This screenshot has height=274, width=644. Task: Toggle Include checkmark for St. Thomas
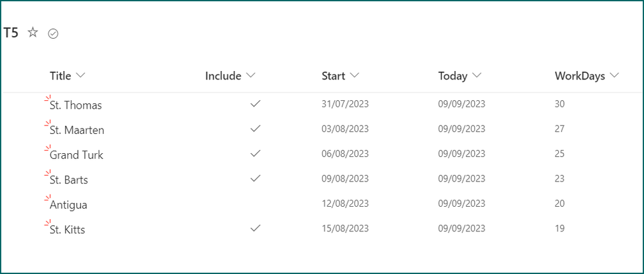256,103
